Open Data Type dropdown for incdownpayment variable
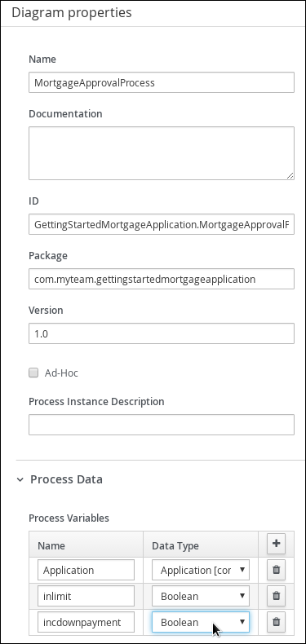Viewport: 306px width, 644px height. pyautogui.click(x=200, y=622)
